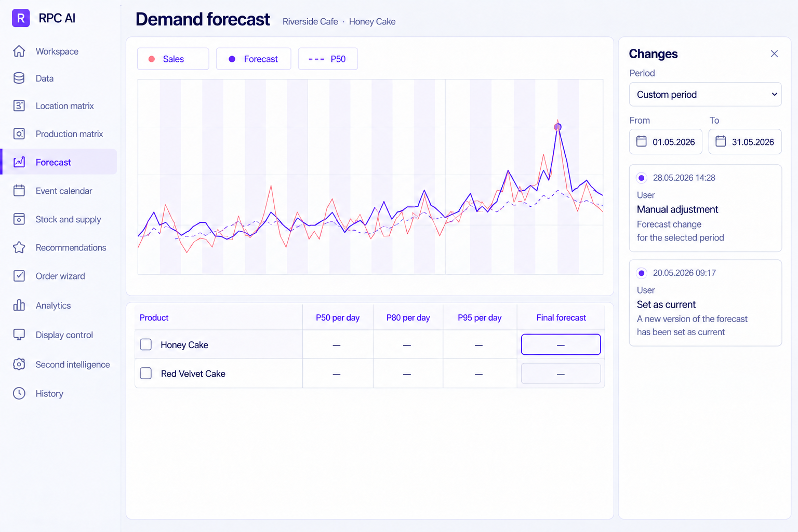Toggle the Sales series in legend
The width and height of the screenshot is (798, 532).
(x=173, y=59)
